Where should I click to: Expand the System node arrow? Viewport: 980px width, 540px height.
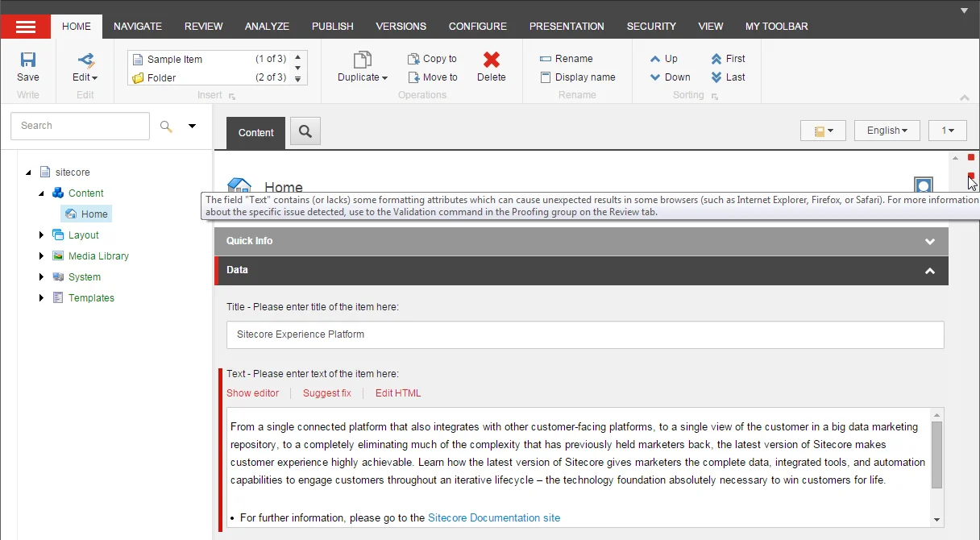point(42,277)
